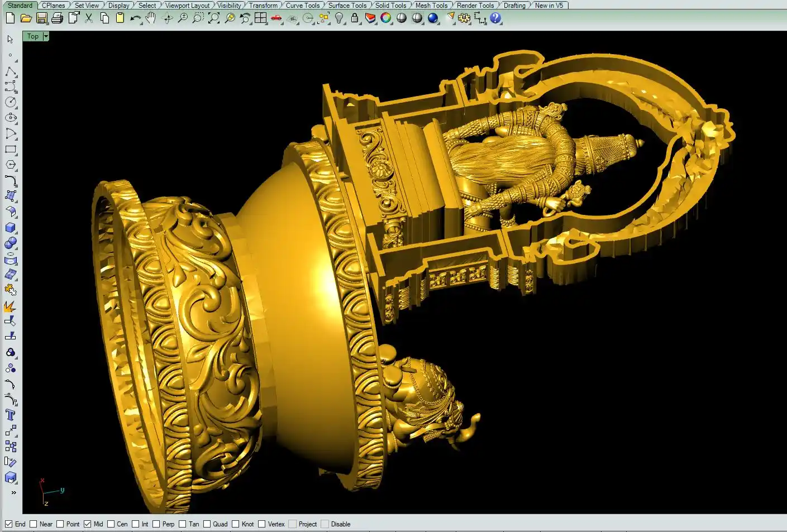This screenshot has width=787, height=532.
Task: Click the Top viewport title label
Action: coord(33,36)
